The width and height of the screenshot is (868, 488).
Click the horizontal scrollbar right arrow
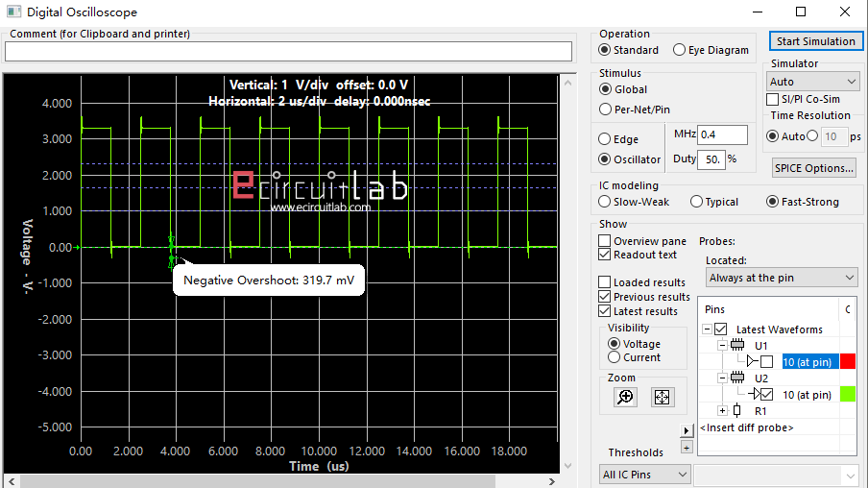click(x=551, y=481)
